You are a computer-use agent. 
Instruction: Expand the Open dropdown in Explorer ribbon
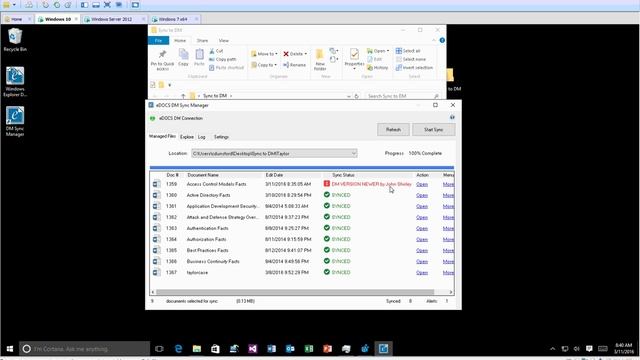click(x=388, y=51)
